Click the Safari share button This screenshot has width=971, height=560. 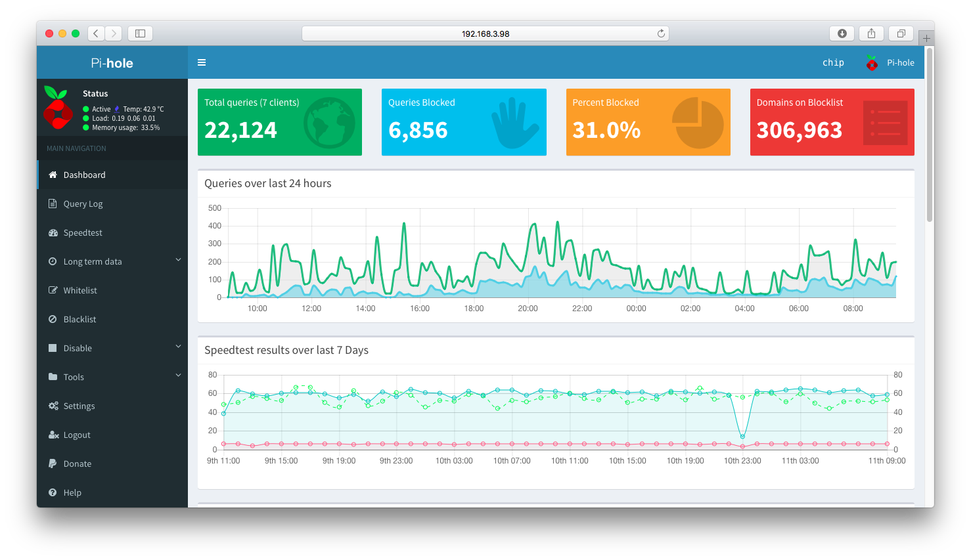871,33
